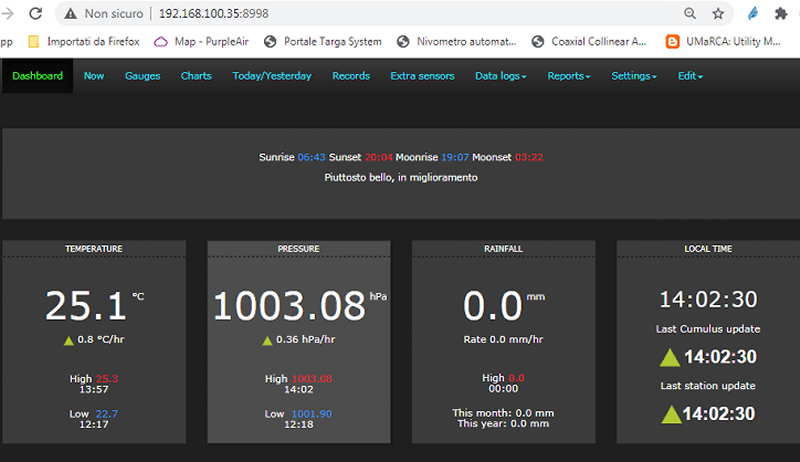Click the address bar URL 192.168.100.35:8998

point(213,14)
